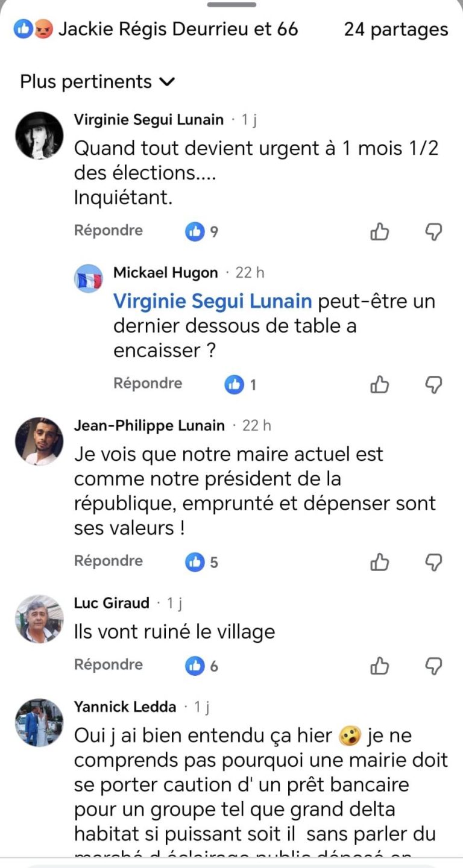Thumbs up Mickael Hugon's reply

tap(379, 384)
